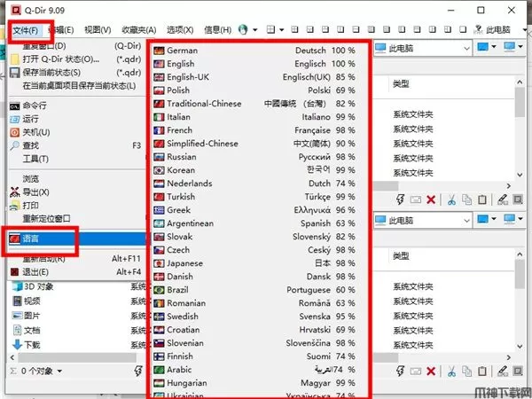Select 关机(U) menu entry
This screenshot has height=399, width=532.
click(x=75, y=132)
